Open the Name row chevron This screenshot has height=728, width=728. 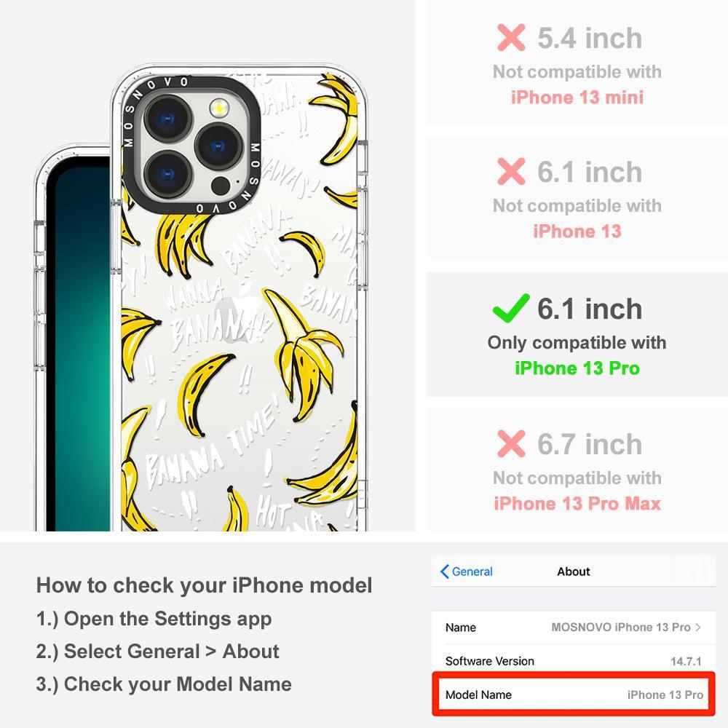click(698, 628)
